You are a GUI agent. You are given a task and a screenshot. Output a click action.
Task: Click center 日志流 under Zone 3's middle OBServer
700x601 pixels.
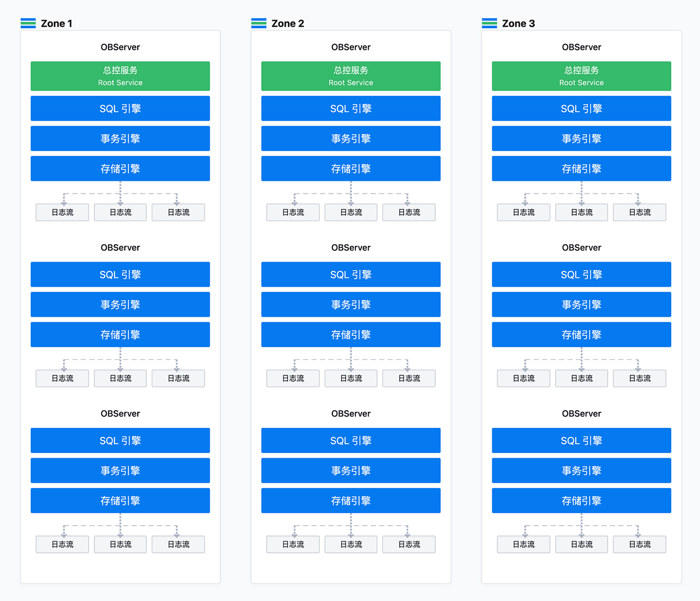tap(582, 378)
